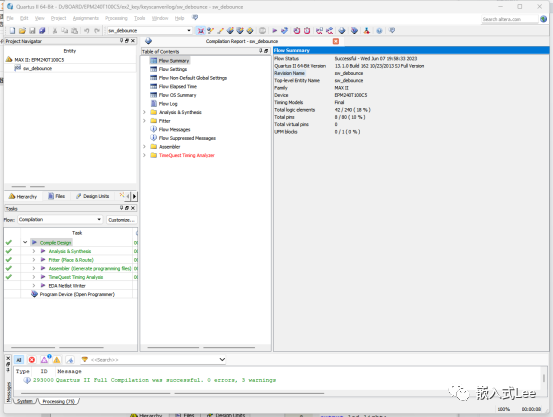Click the New file toolbar icon
This screenshot has height=417, width=553.
point(12,31)
